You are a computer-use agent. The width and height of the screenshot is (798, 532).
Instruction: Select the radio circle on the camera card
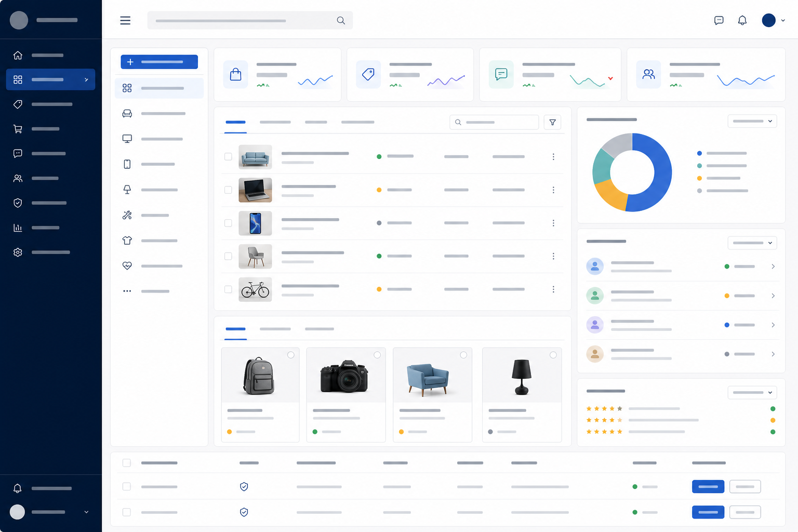(x=377, y=355)
